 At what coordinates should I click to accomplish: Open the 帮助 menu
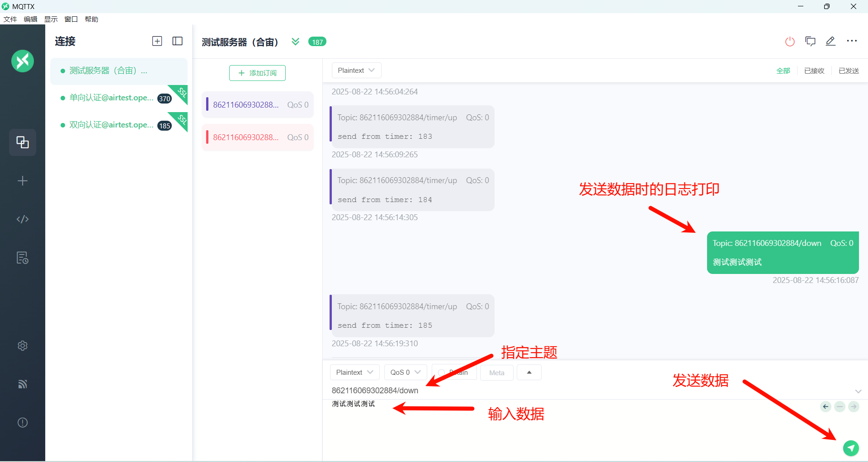pos(91,19)
